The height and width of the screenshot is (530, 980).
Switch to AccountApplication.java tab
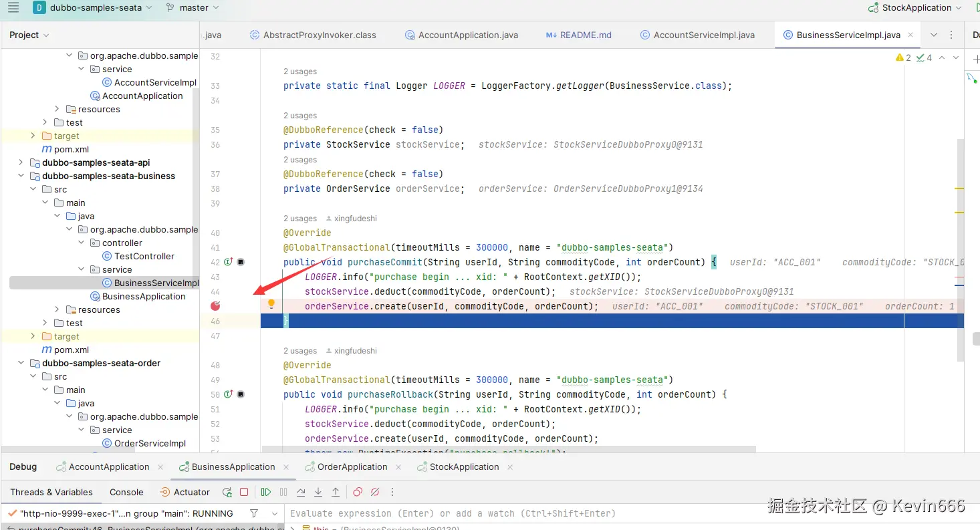click(461, 35)
